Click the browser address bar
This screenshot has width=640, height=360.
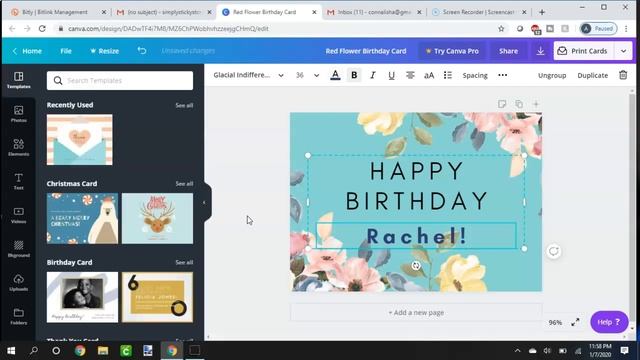pyautogui.click(x=273, y=29)
